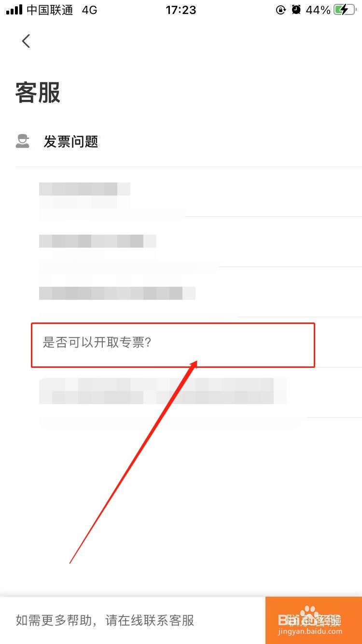The image size is (362, 644).
Task: Tap the 44% battery percentage
Action: pos(318,10)
